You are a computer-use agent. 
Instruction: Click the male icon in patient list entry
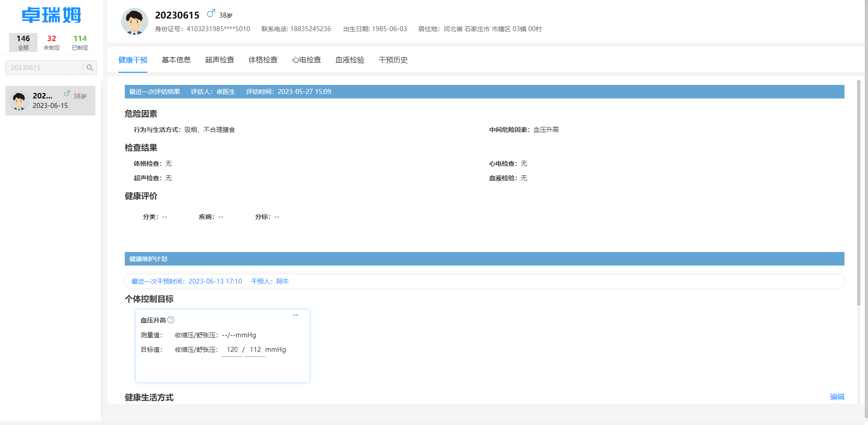pyautogui.click(x=67, y=93)
